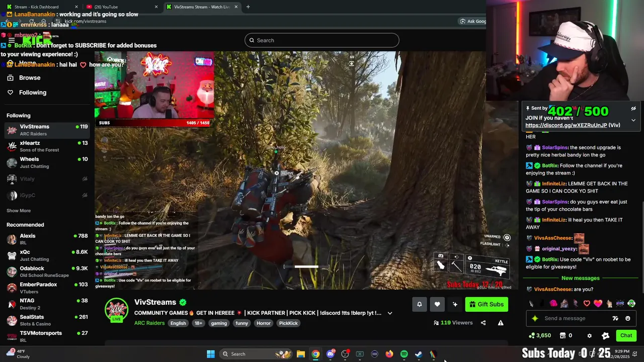The height and width of the screenshot is (362, 644).
Task: Open Wheels channel in Following list
Action: click(x=47, y=162)
